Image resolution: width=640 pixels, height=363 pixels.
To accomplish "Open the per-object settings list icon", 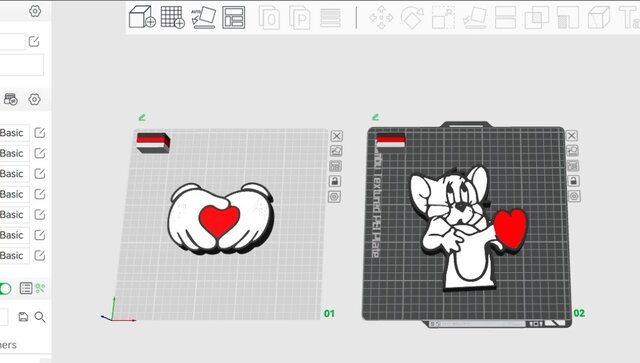I will tap(26, 288).
